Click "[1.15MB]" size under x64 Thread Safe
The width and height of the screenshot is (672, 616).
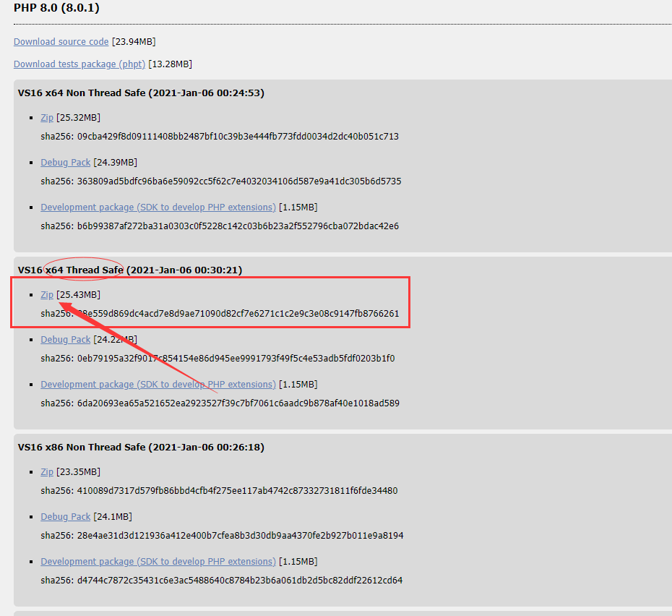click(298, 385)
